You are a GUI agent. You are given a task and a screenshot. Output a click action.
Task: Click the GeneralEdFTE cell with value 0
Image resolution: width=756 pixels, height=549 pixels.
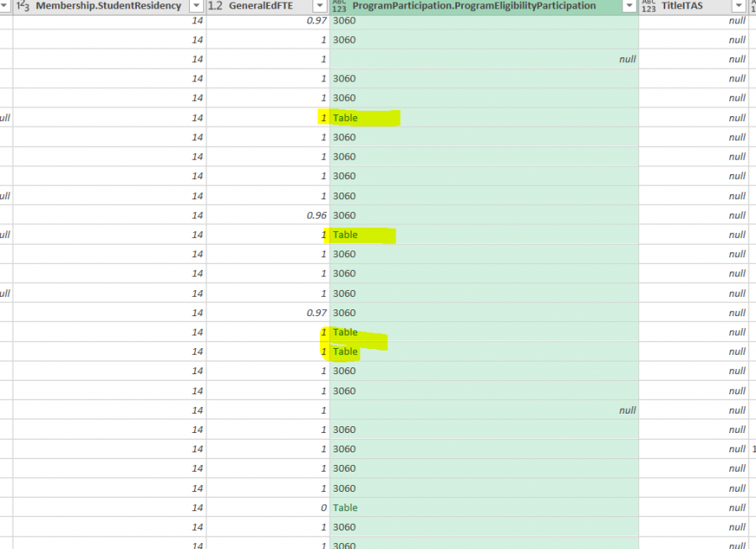coord(268,508)
